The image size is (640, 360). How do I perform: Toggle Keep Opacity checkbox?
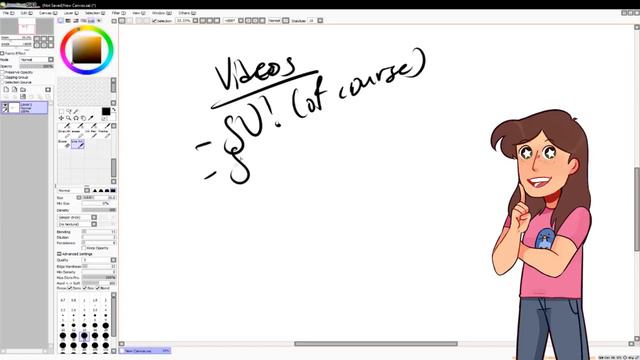point(84,248)
